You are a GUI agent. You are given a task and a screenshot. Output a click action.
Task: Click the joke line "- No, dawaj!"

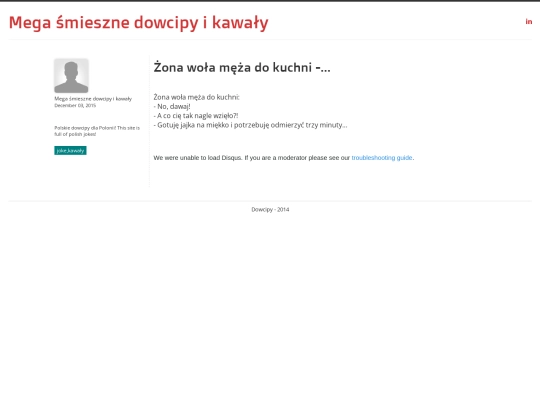pyautogui.click(x=172, y=106)
